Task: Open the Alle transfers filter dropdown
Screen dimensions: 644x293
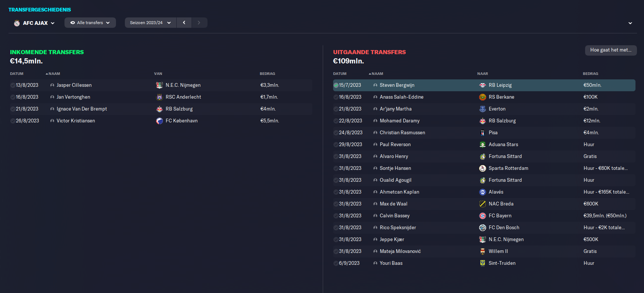Action: pyautogui.click(x=90, y=23)
